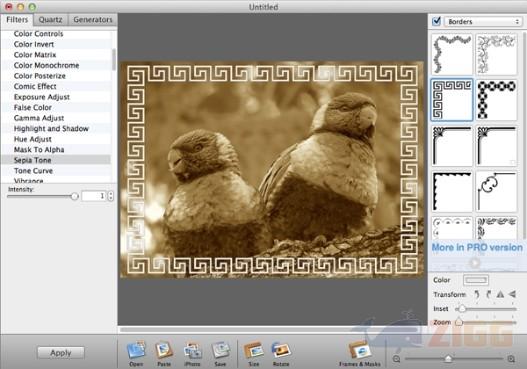Select Color Controls filter
The image size is (527, 369).
pos(56,34)
